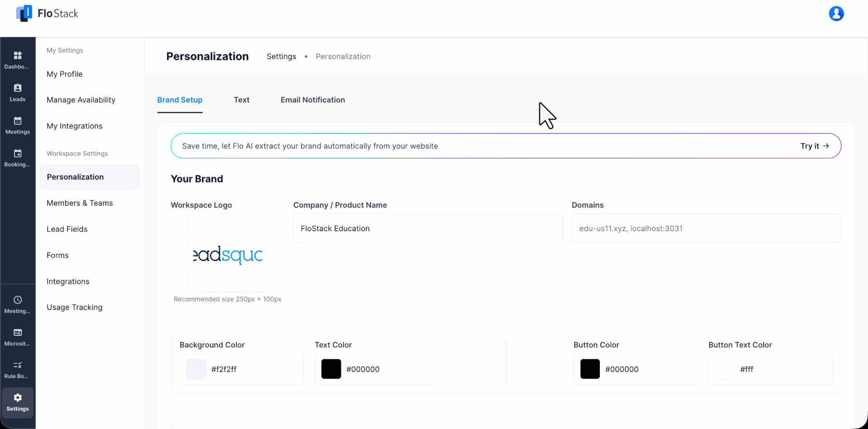The width and height of the screenshot is (868, 429).
Task: Open Members & Teams settings
Action: tap(80, 203)
